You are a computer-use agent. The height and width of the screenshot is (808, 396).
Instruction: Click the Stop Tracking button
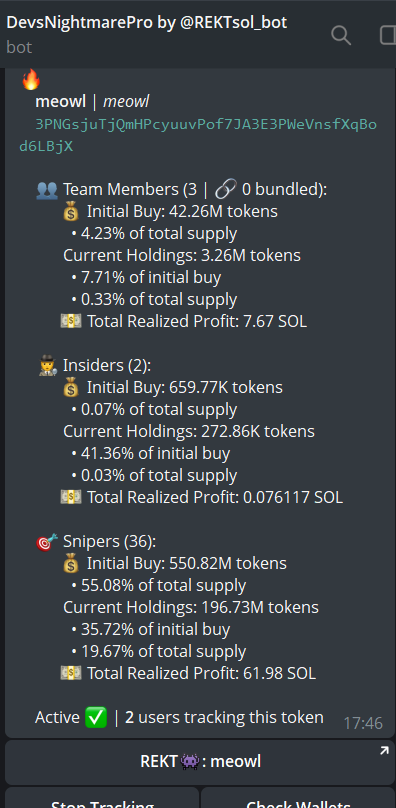[x=102, y=798]
